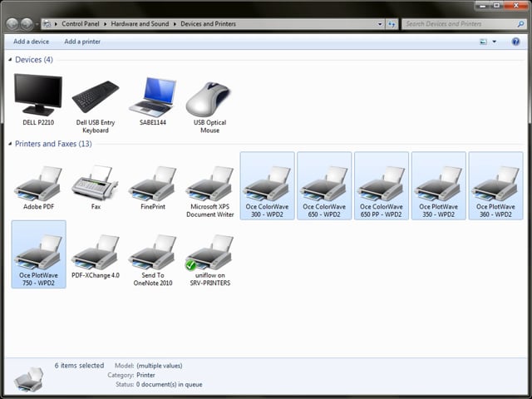Select the Adobe PDF printer
The height and width of the screenshot is (399, 532).
(38, 185)
